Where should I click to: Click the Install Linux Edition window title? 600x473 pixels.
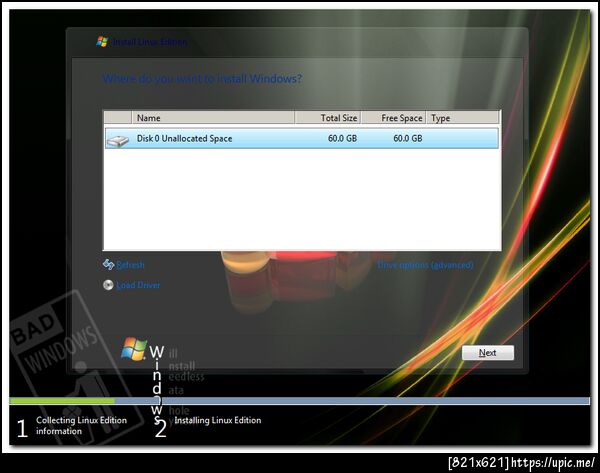click(x=150, y=42)
